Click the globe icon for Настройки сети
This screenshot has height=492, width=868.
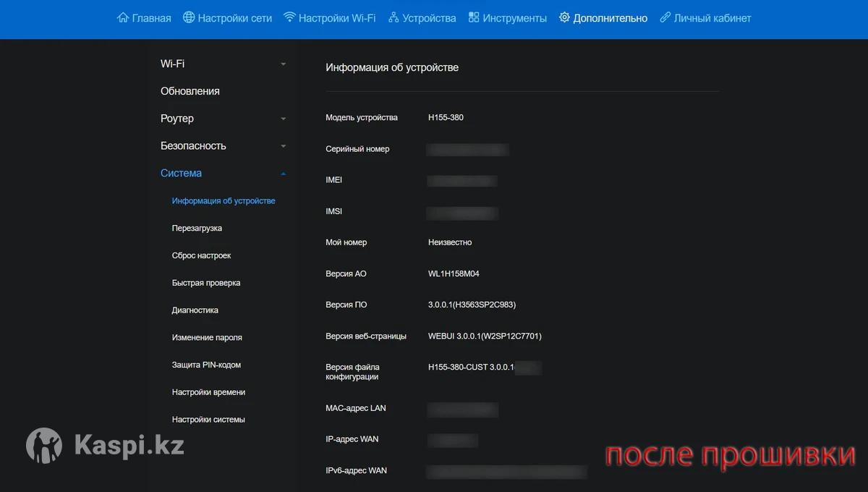[x=189, y=18]
